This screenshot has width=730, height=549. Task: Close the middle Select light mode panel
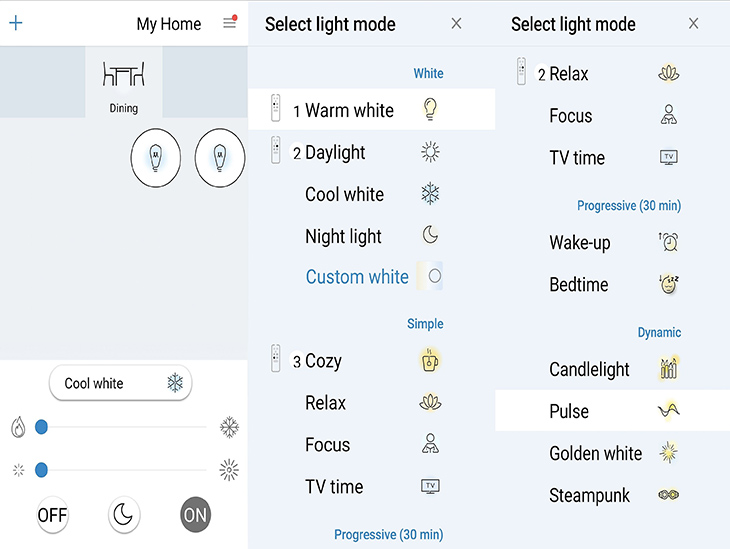pyautogui.click(x=456, y=23)
